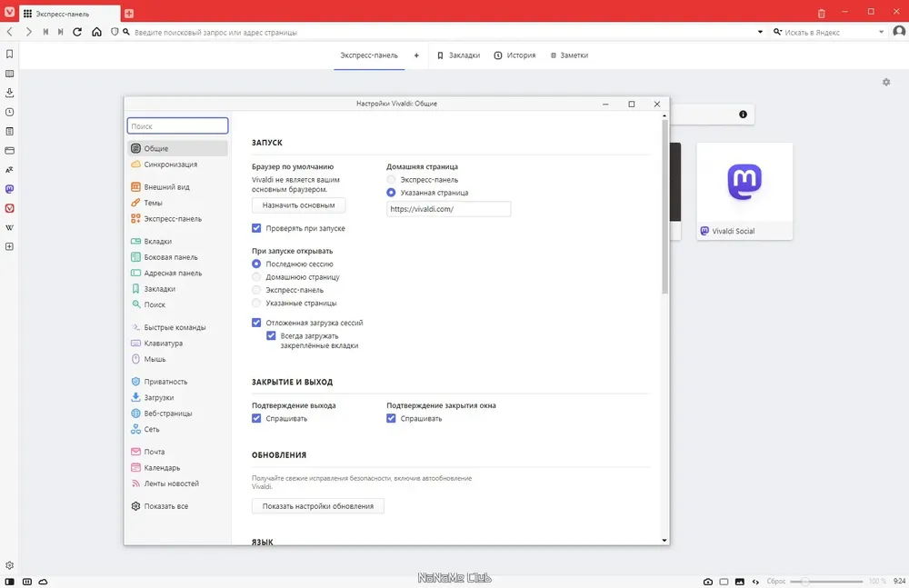909x588 pixels.
Task: Open 'Быстрые команды' settings section
Action: [x=177, y=327]
